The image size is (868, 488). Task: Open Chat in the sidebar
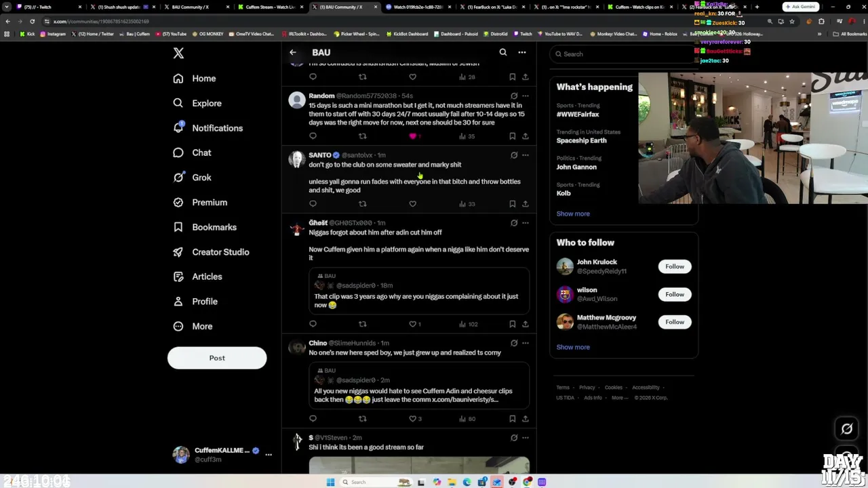[192, 152]
